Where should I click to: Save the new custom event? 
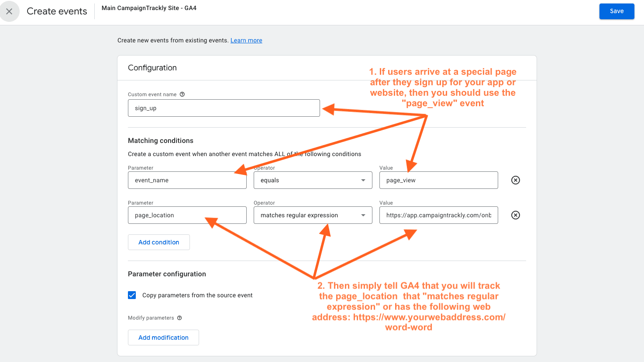(x=616, y=11)
